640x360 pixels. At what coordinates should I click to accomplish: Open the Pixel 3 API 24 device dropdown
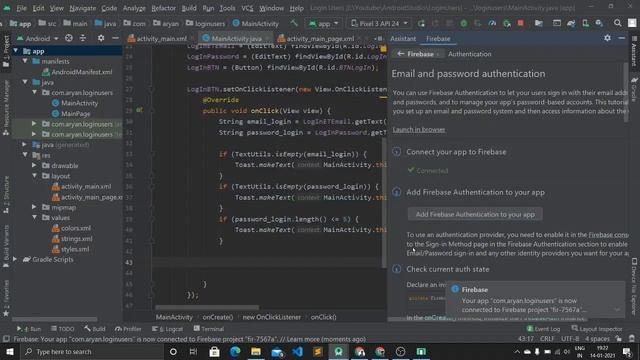[x=379, y=23]
